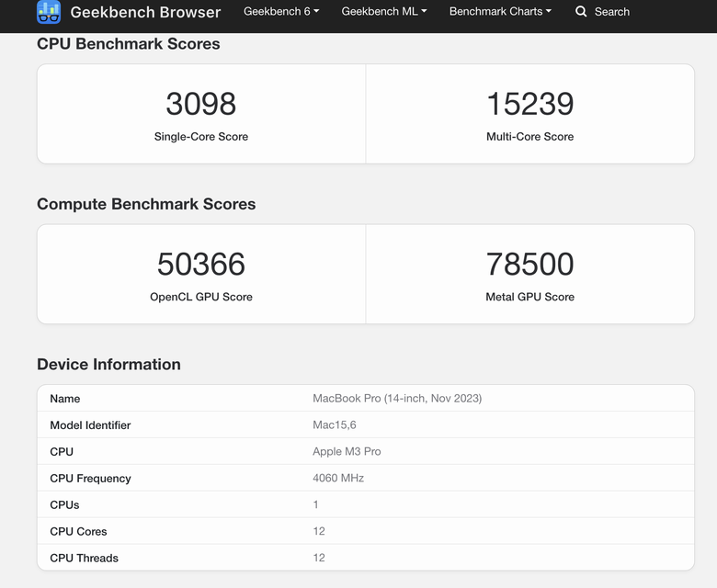Viewport: 717px width, 588px height.
Task: Click the CPU Frequency row label
Action: coord(90,479)
